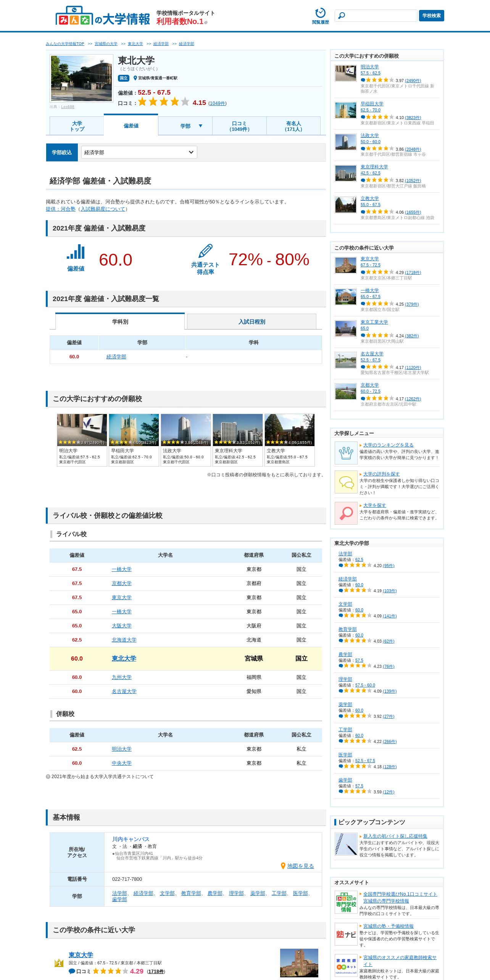Open the 提供：河合塾 link
This screenshot has width=490, height=980.
(x=61, y=209)
